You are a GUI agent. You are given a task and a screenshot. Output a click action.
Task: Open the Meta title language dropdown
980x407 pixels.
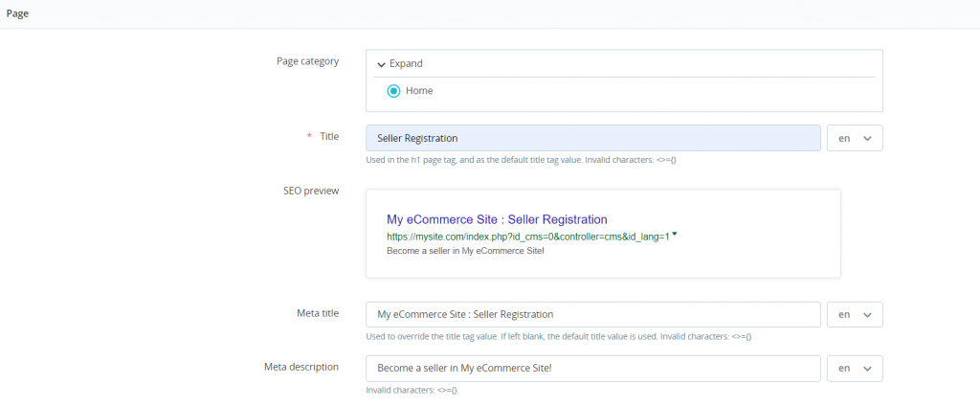point(854,314)
